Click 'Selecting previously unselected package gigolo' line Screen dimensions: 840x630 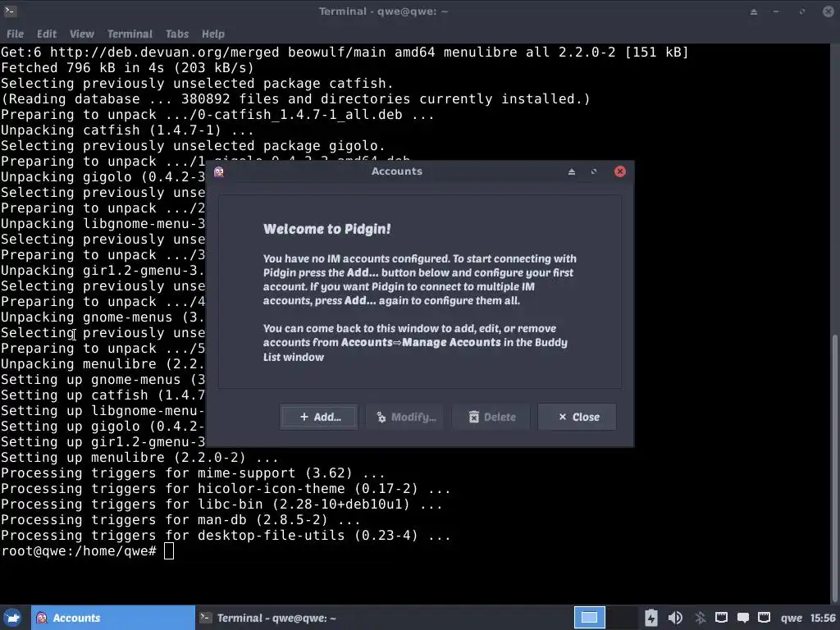[x=193, y=146]
